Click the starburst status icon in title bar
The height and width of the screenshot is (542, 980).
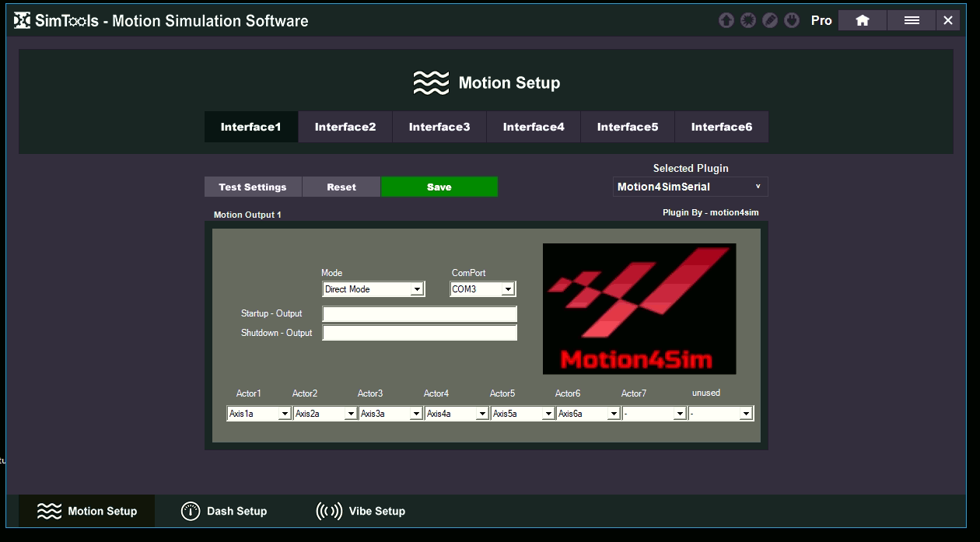click(748, 21)
